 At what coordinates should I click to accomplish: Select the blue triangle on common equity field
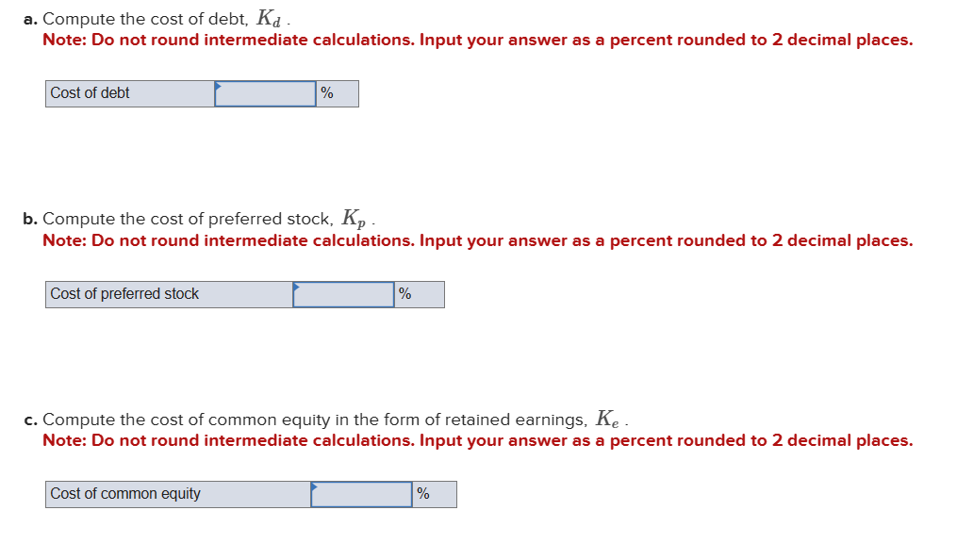pyautogui.click(x=314, y=486)
